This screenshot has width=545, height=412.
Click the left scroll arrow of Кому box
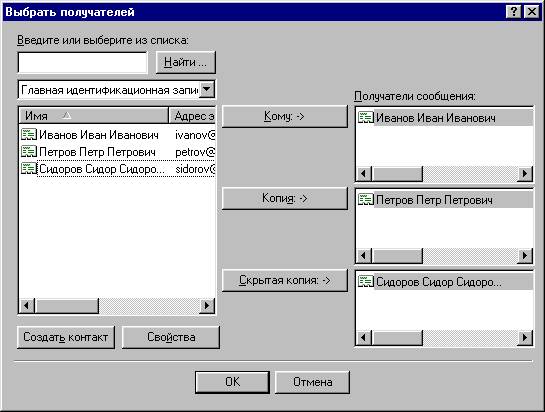(364, 173)
